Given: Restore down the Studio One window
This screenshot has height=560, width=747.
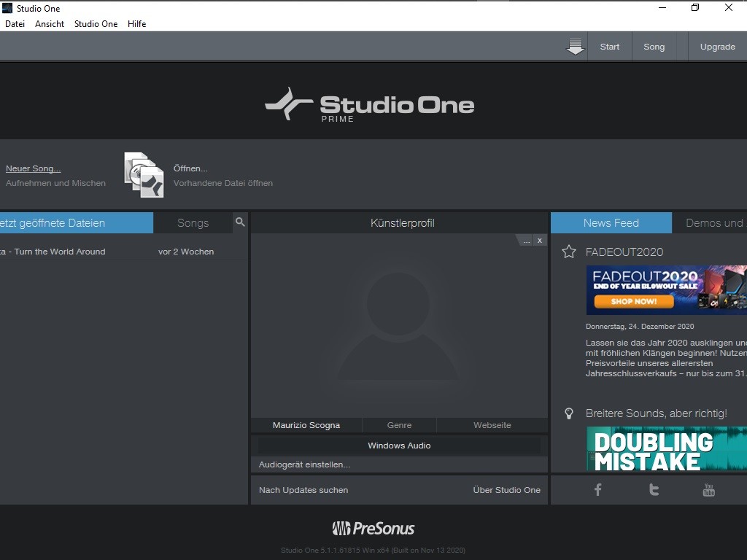Looking at the screenshot, I should 695,7.
